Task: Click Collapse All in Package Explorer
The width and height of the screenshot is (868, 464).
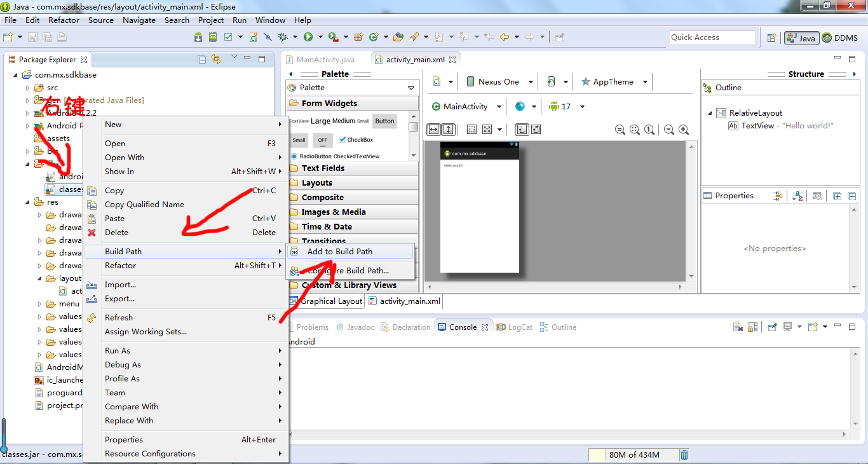Action: coord(202,59)
